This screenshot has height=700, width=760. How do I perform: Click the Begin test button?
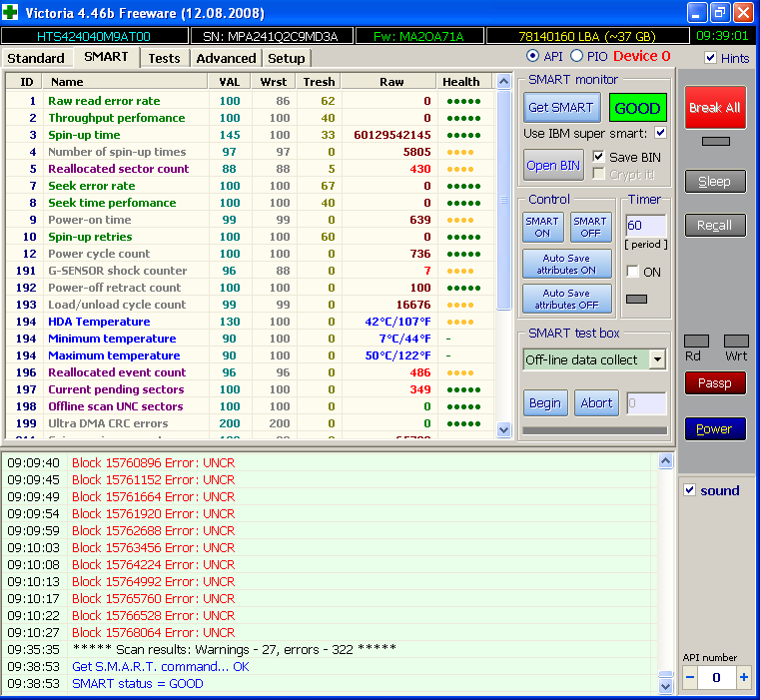(x=545, y=402)
